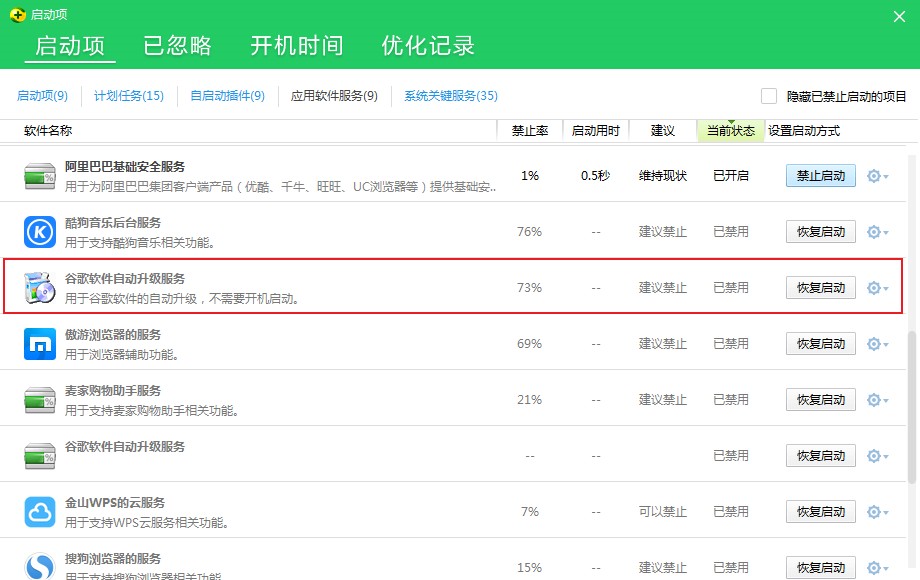Open the gear menu for 搜狗浏览器的服务

(x=878, y=568)
